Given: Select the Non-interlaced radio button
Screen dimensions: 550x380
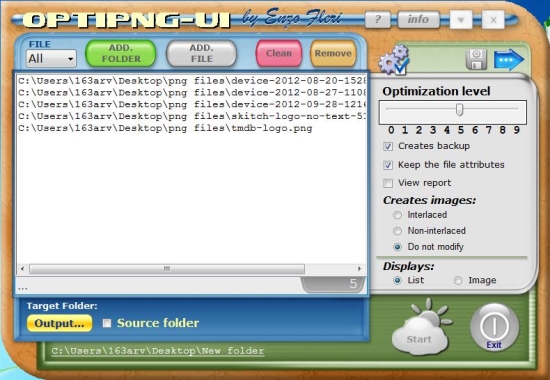Looking at the screenshot, I should tap(397, 231).
